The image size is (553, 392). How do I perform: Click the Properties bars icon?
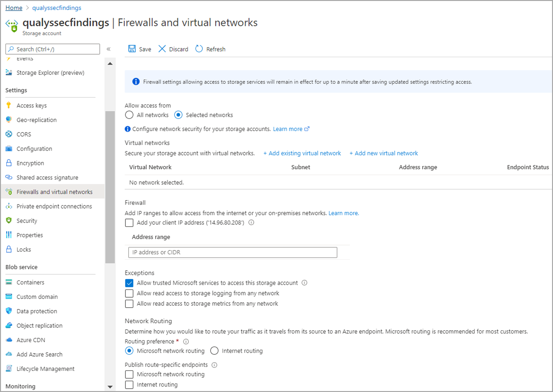[x=9, y=235]
